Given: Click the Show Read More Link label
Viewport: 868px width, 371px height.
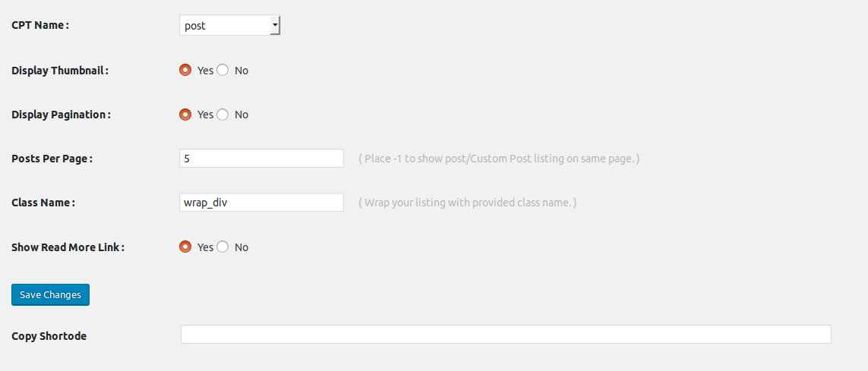Looking at the screenshot, I should (x=68, y=247).
